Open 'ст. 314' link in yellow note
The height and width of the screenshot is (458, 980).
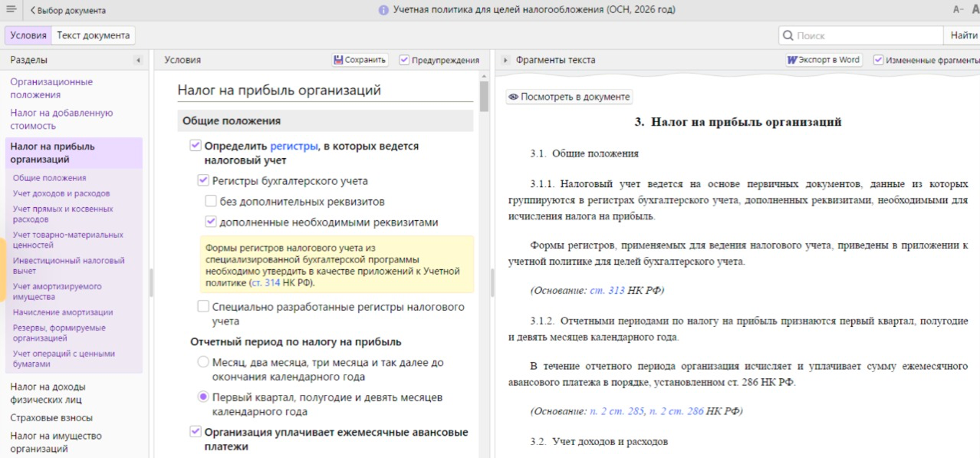[265, 282]
